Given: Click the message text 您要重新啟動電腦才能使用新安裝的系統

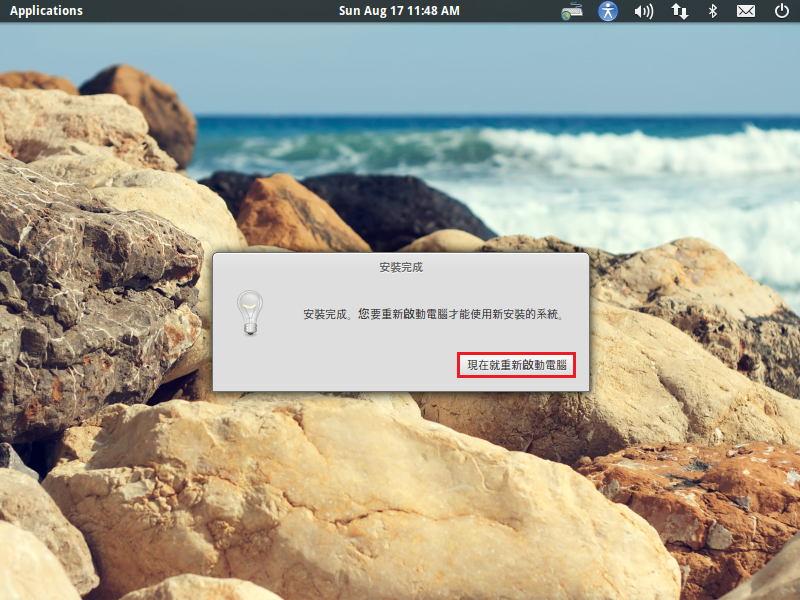Looking at the screenshot, I should [x=461, y=314].
